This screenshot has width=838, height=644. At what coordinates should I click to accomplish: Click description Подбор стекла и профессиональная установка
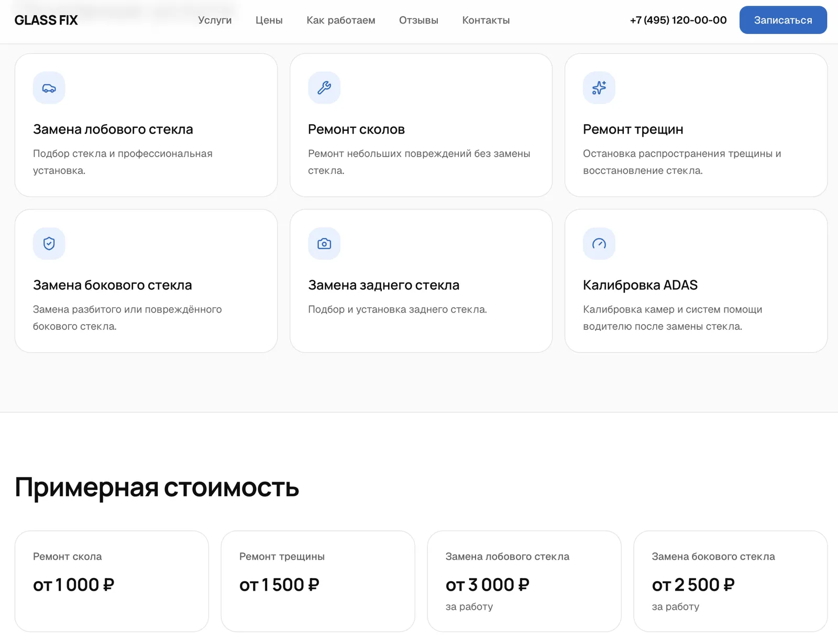123,162
